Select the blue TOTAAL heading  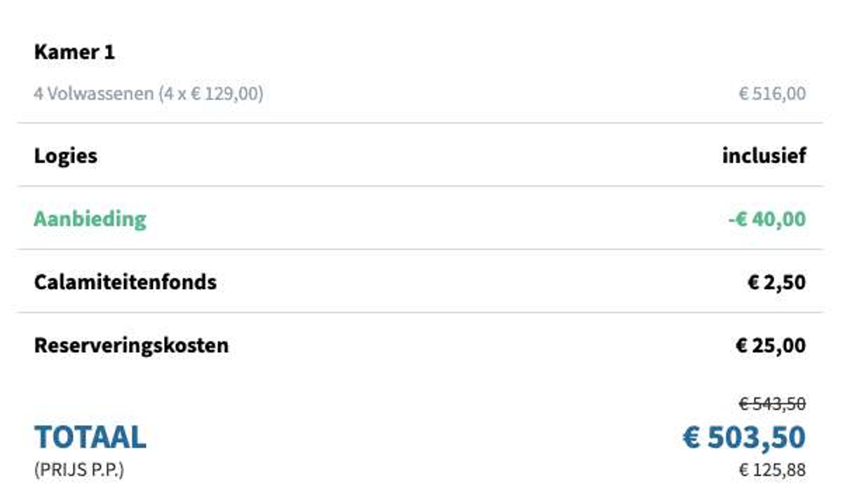point(90,438)
